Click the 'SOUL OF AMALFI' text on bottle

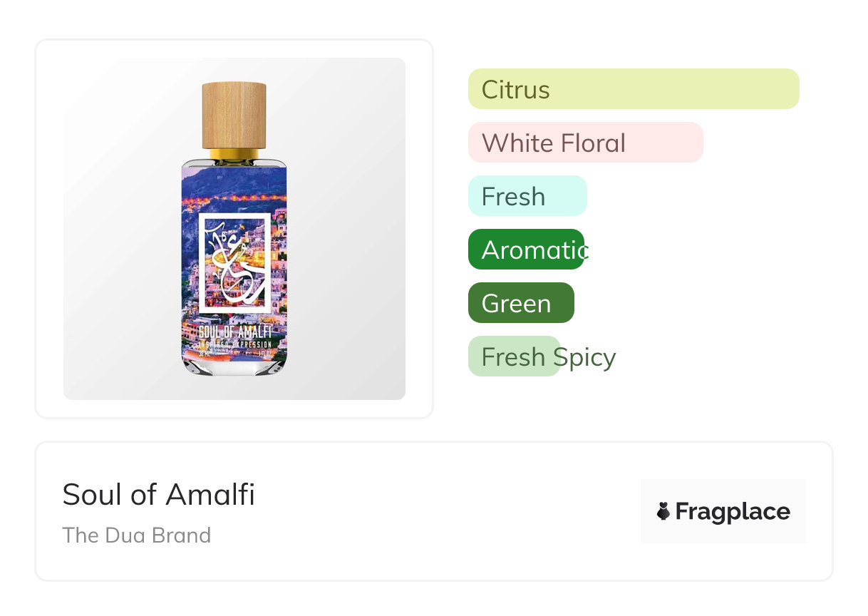click(x=234, y=332)
